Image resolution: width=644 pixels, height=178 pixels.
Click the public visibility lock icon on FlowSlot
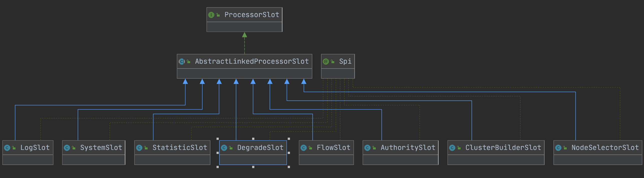coord(310,148)
